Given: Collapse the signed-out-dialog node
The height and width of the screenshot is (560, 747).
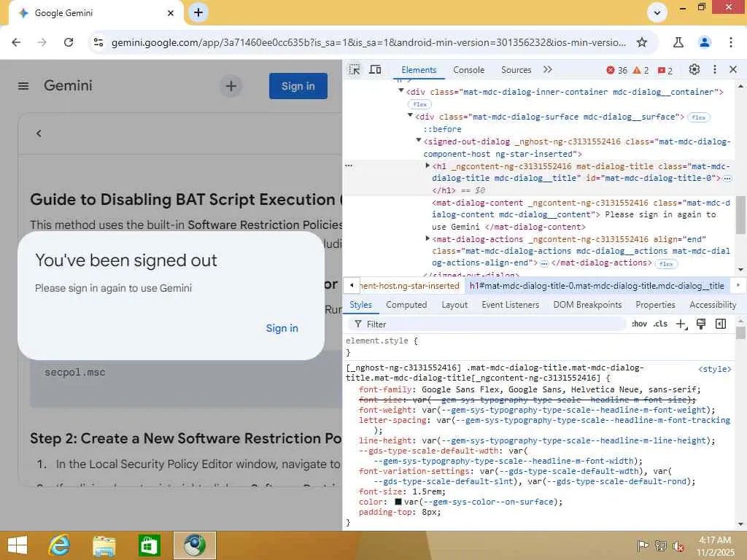Looking at the screenshot, I should 418,140.
